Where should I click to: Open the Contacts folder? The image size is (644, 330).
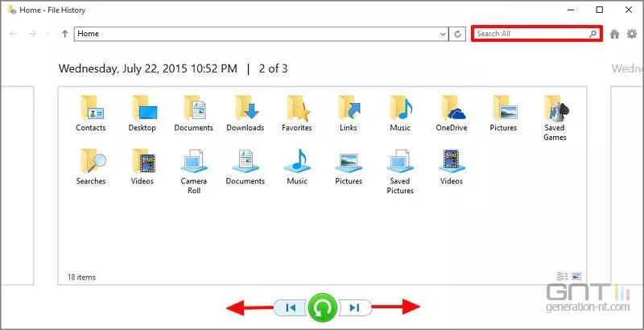coord(91,113)
